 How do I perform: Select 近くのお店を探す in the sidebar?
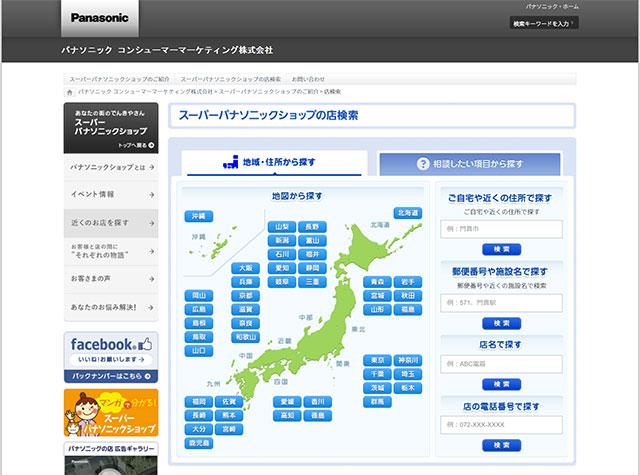tap(111, 223)
